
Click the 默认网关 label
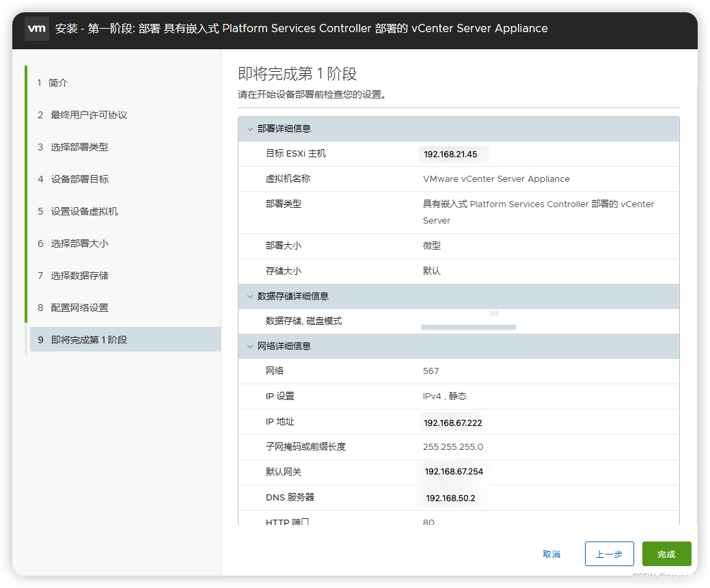click(x=284, y=472)
